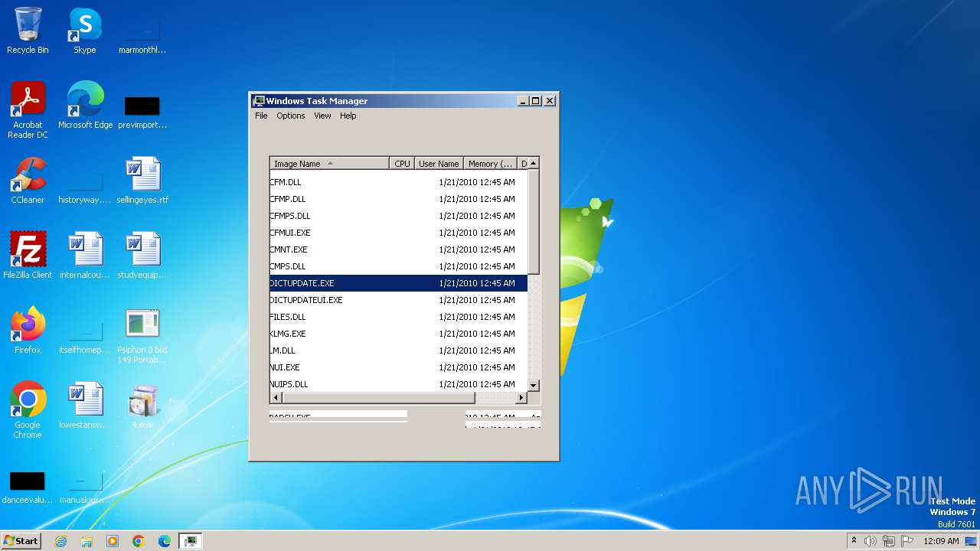Sort by User Name column header
This screenshot has width=980, height=551.
click(439, 163)
